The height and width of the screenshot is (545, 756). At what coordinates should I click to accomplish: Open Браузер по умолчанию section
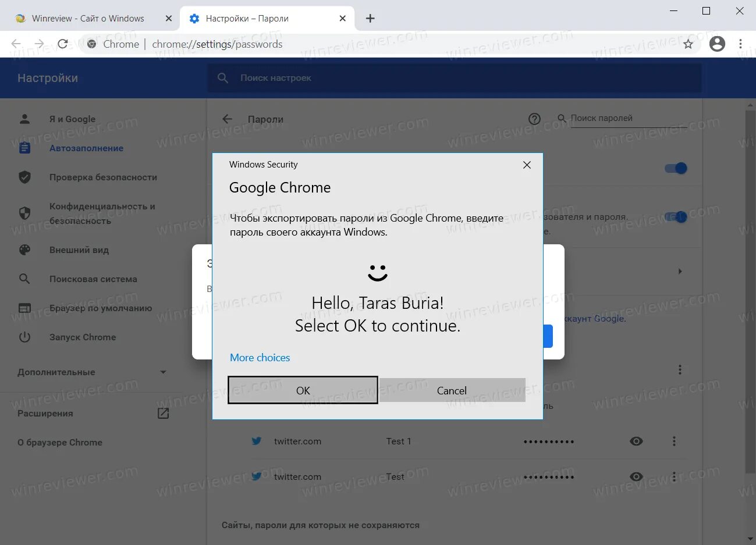[x=101, y=308]
